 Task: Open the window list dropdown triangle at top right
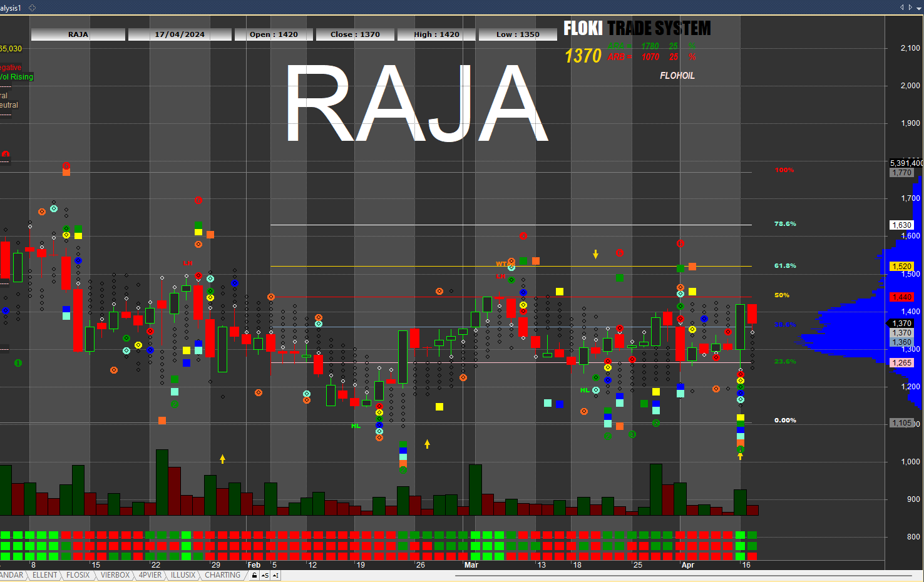918,8
